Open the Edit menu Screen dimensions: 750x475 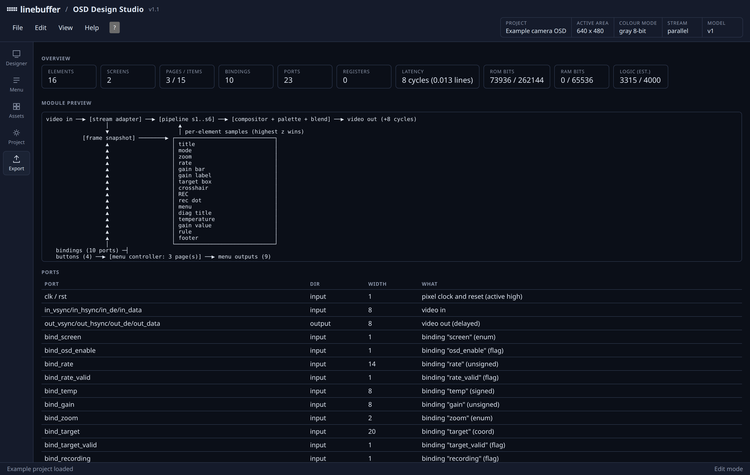(41, 28)
